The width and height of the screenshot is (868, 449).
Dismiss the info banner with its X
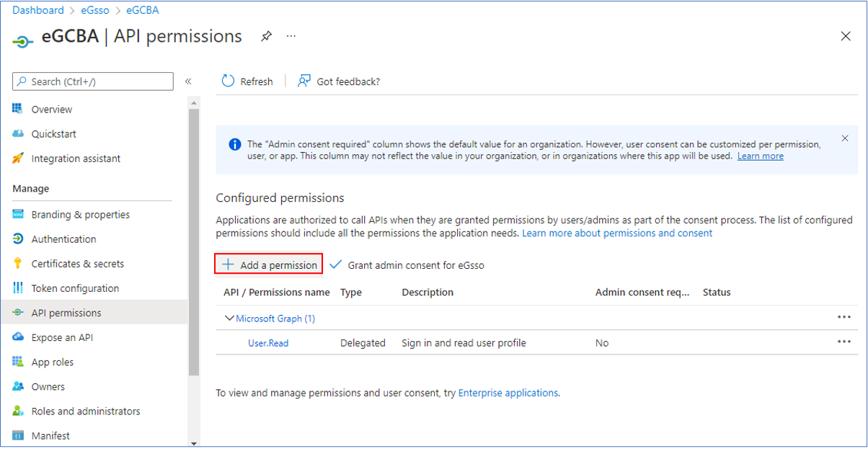[845, 138]
